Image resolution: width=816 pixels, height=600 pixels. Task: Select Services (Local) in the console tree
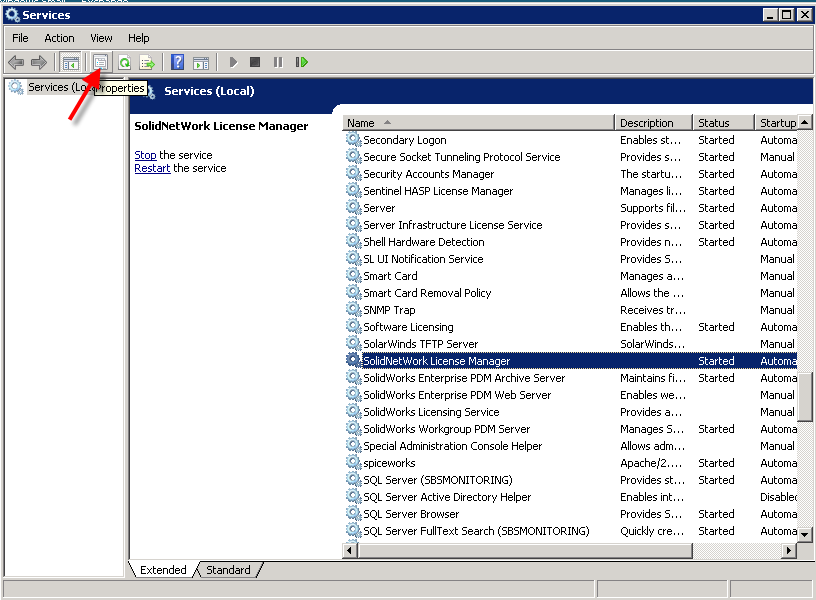[x=47, y=87]
